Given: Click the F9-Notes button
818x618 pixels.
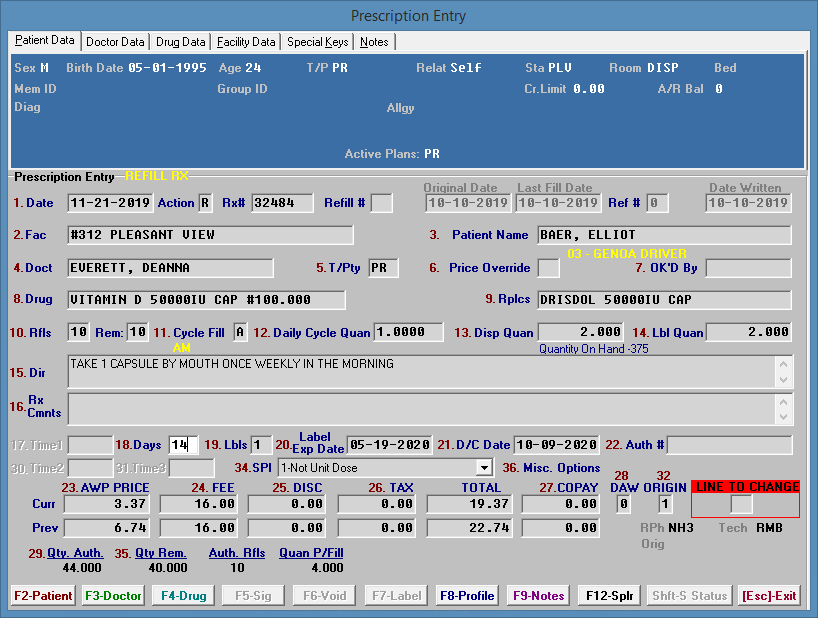Looking at the screenshot, I should pos(540,596).
